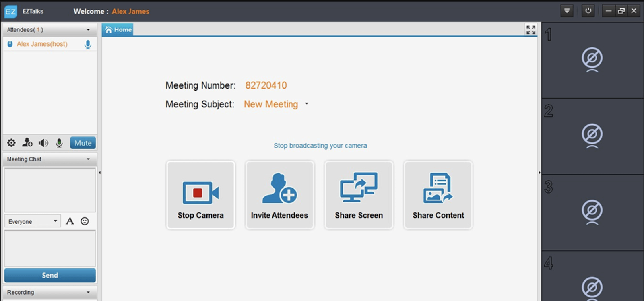Image resolution: width=644 pixels, height=301 pixels.
Task: Select the Home tab
Action: (118, 29)
